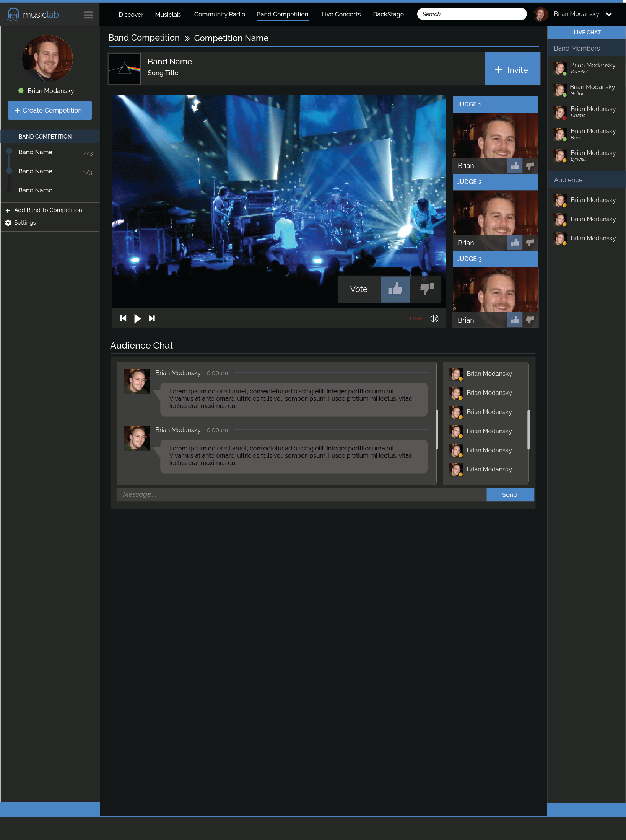The height and width of the screenshot is (840, 626).
Task: Click the audience chat messages scrollbar
Action: click(437, 429)
